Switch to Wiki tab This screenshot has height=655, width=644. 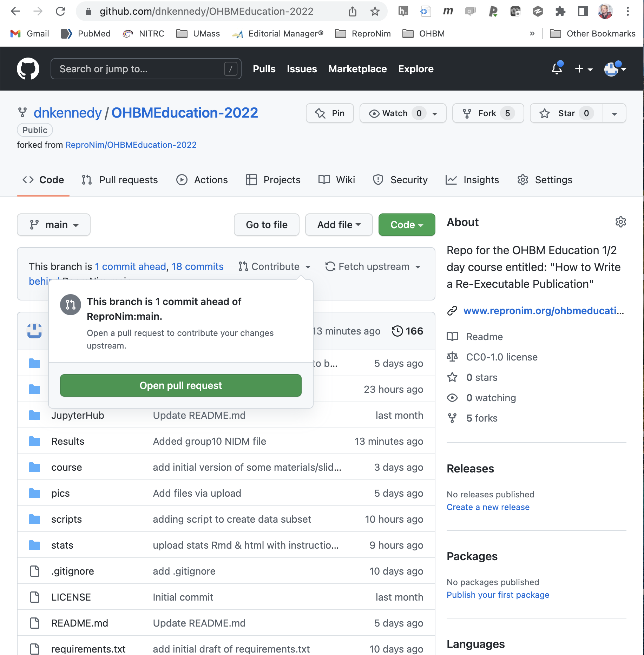(337, 180)
